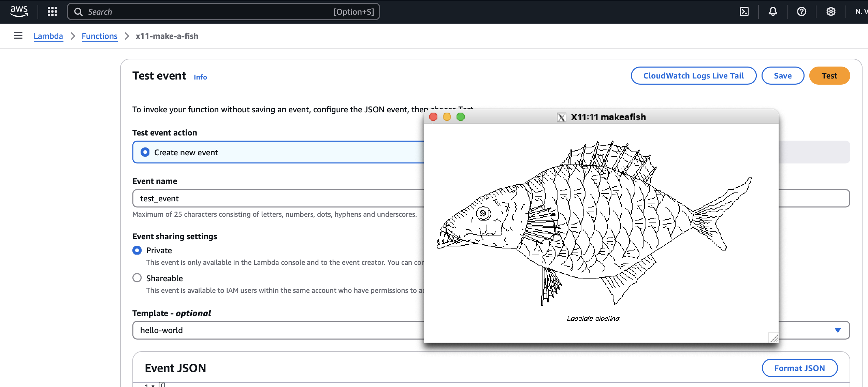Open the AWS services grid menu
868x387 pixels.
(x=52, y=12)
